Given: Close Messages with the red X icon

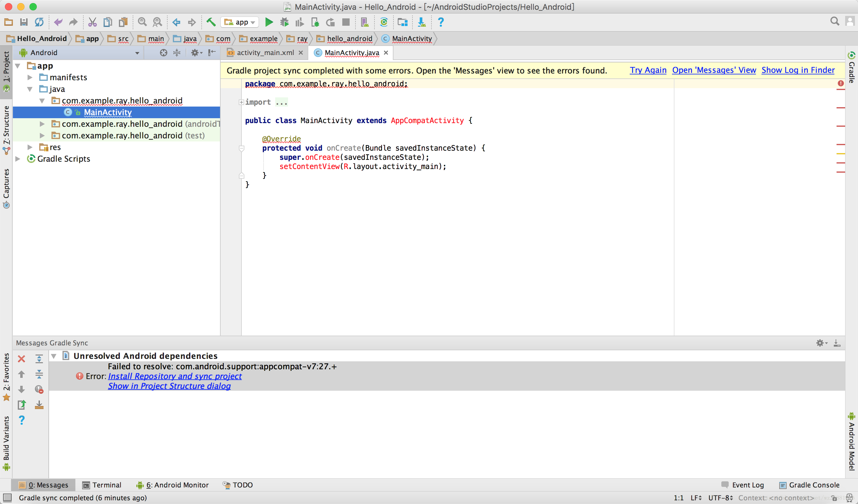Looking at the screenshot, I should 21,359.
